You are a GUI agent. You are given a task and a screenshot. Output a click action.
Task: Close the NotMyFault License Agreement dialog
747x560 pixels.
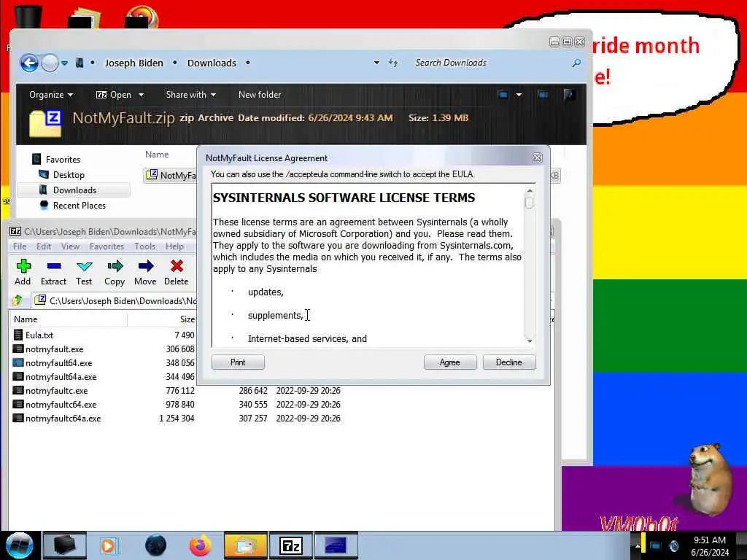(x=537, y=157)
